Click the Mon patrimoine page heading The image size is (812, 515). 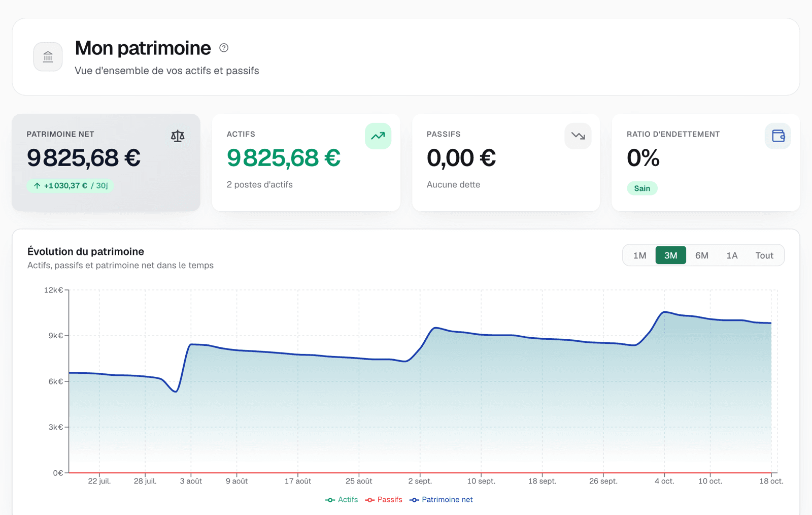point(143,48)
